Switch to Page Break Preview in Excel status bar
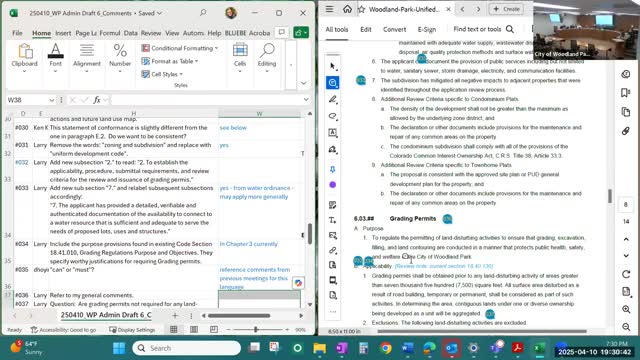 tap(214, 329)
